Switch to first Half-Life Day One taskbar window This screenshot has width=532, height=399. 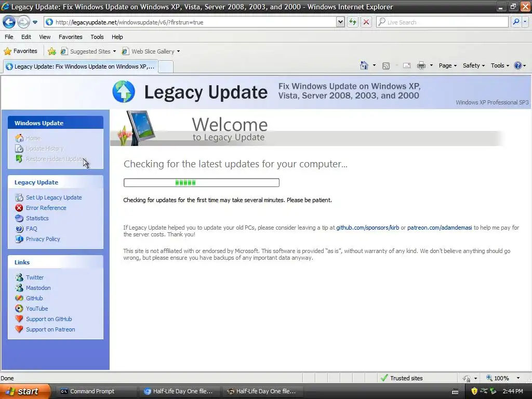(x=179, y=391)
